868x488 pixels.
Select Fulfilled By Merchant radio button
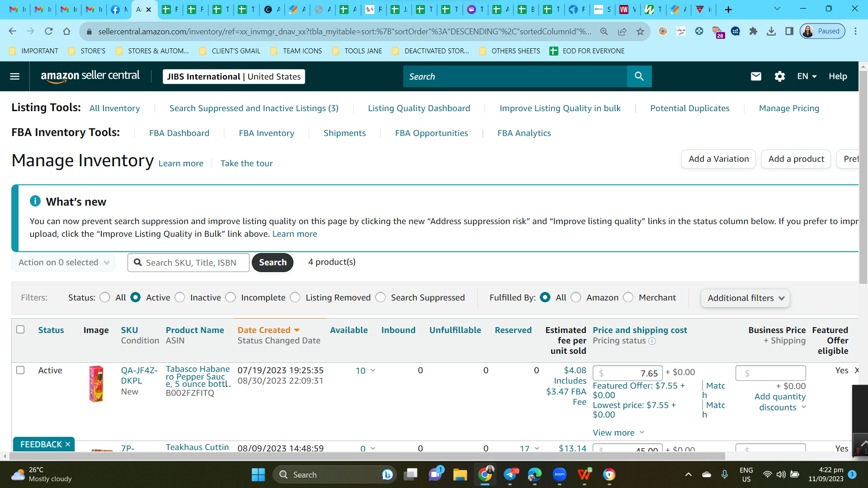(628, 297)
